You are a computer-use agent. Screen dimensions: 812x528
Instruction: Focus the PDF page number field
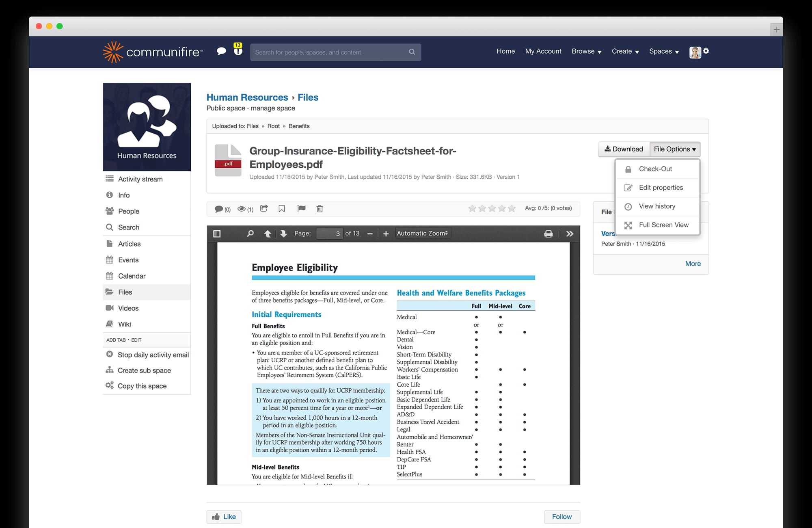pyautogui.click(x=329, y=234)
